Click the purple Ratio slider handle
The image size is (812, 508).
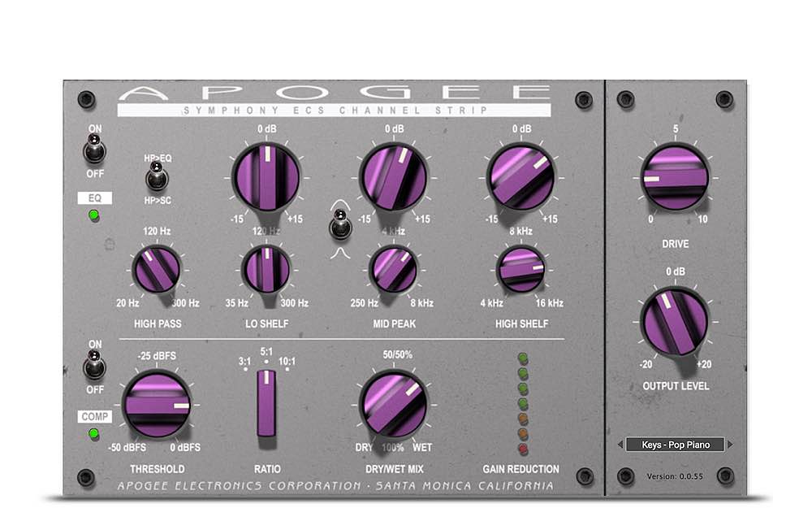pos(266,403)
